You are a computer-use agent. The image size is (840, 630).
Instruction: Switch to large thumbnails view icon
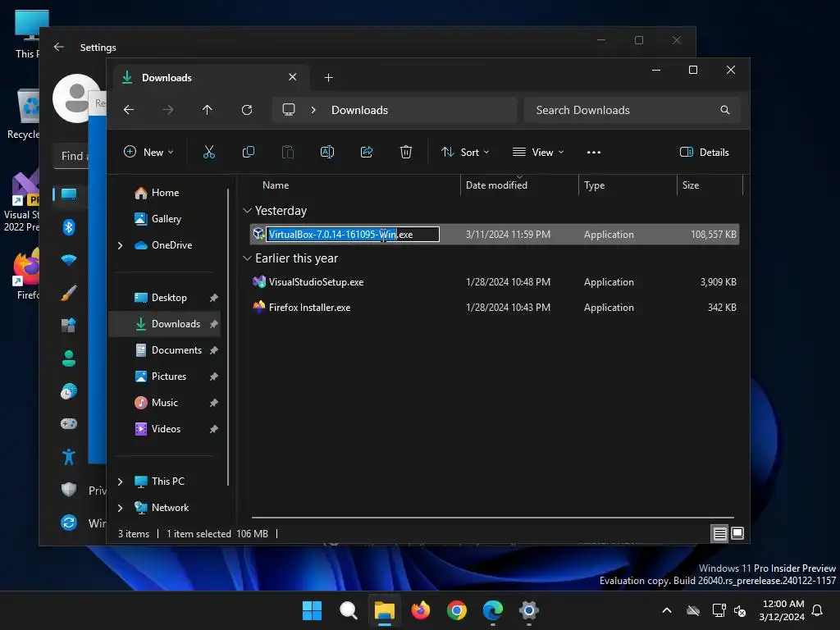click(737, 533)
